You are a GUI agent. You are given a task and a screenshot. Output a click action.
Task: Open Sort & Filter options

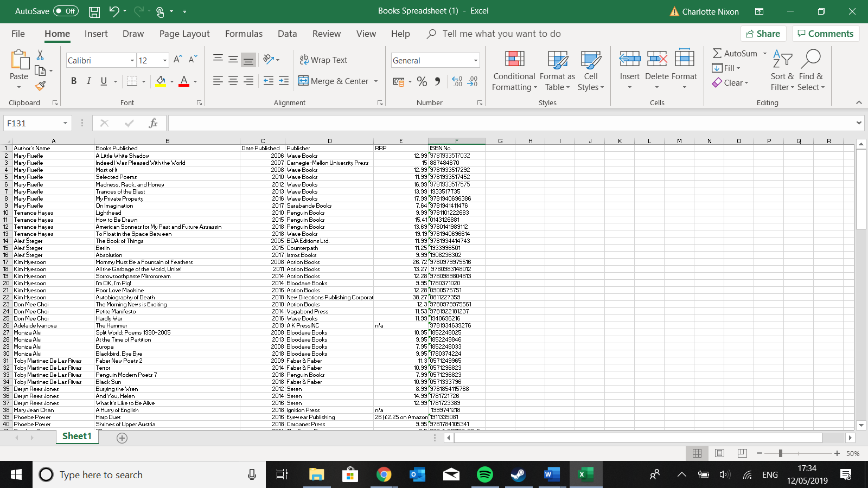(782, 71)
